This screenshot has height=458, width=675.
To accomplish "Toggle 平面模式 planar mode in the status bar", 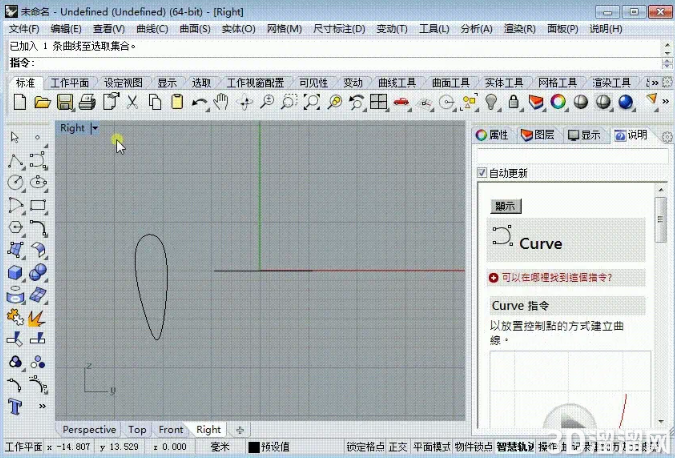I will tap(432, 447).
